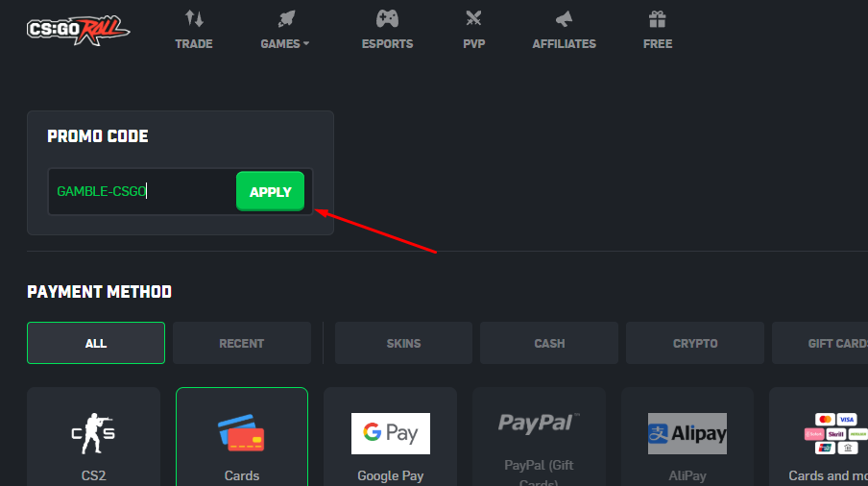The width and height of the screenshot is (868, 486).
Task: Select the CS2 soldier icon payment card
Action: (93, 433)
